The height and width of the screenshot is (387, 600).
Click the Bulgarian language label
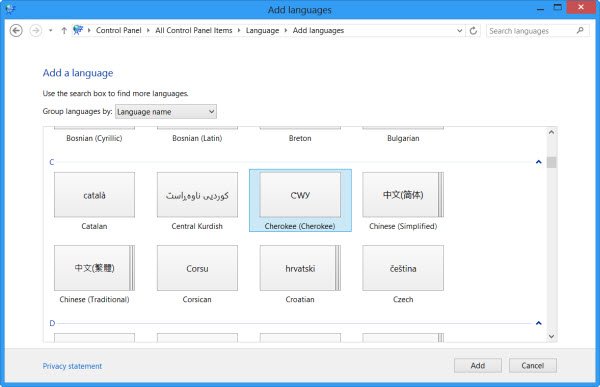pyautogui.click(x=403, y=139)
